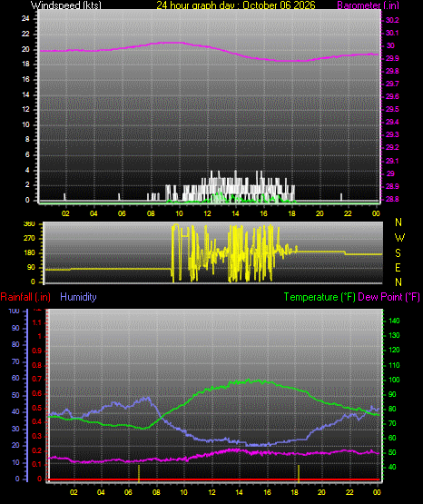
Task: Click the 30.1 barometer axis value
Action: [x=392, y=33]
